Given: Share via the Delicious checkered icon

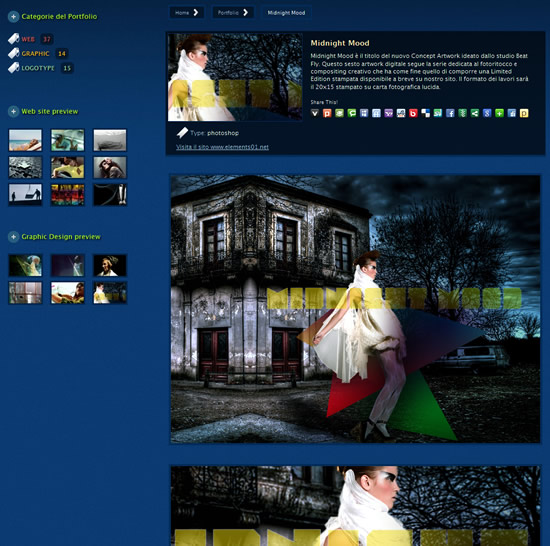Looking at the screenshot, I should pyautogui.click(x=425, y=113).
